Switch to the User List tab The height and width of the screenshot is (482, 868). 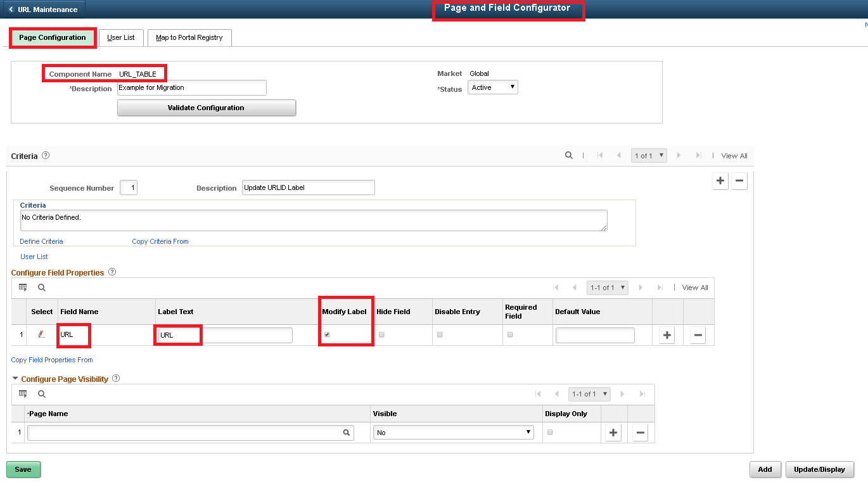coord(121,37)
